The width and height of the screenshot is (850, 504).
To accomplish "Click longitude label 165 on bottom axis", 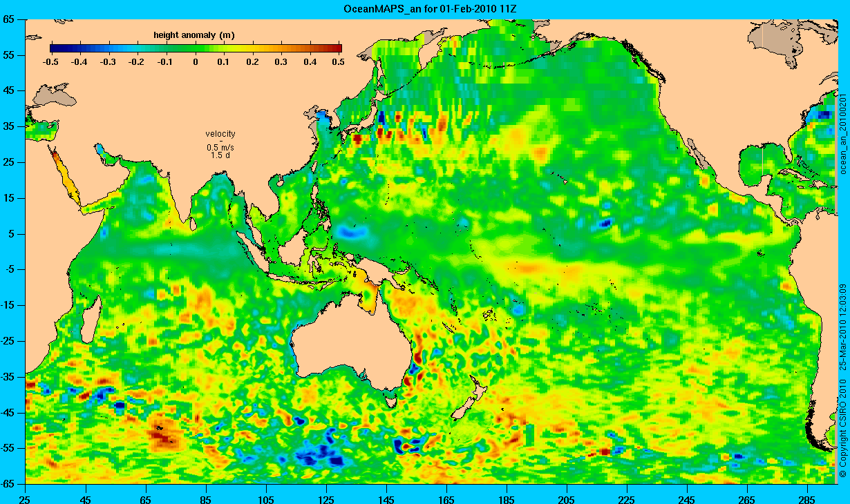I will (x=446, y=498).
